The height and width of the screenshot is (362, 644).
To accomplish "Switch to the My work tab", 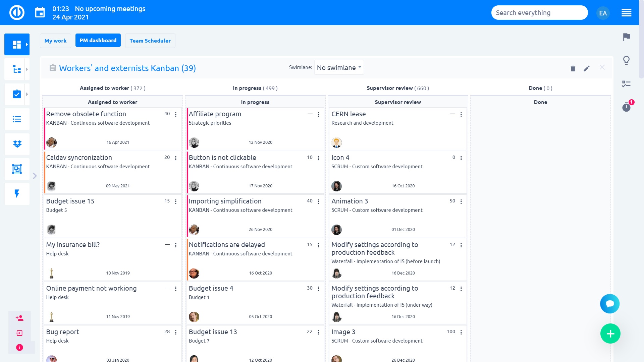I will [55, 41].
